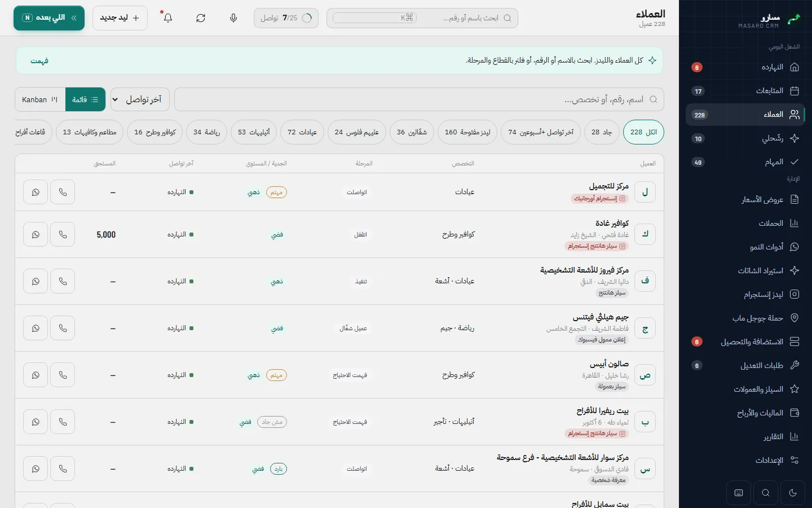The image size is (812, 508).
Task: Filter by الكل 228 chip
Action: click(643, 132)
